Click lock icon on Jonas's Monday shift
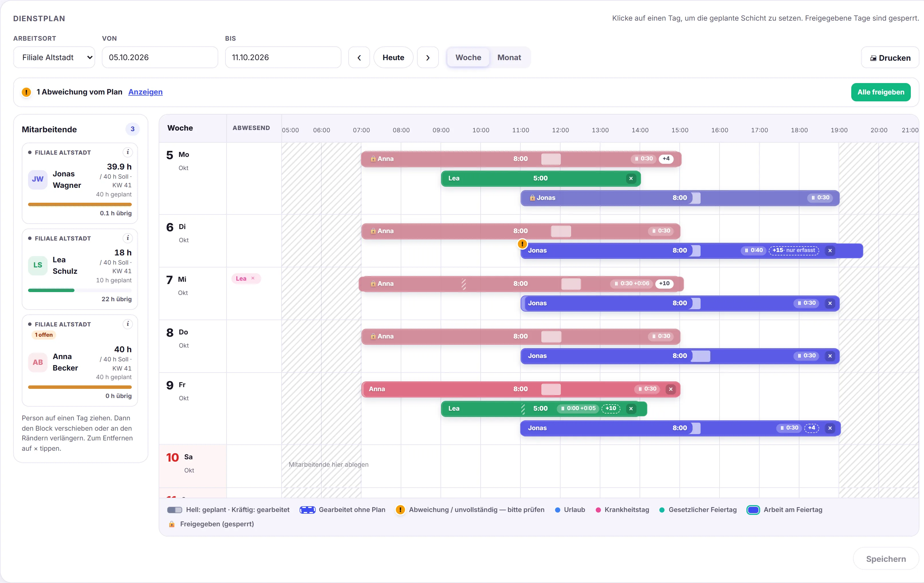This screenshot has width=924, height=583. (x=532, y=198)
